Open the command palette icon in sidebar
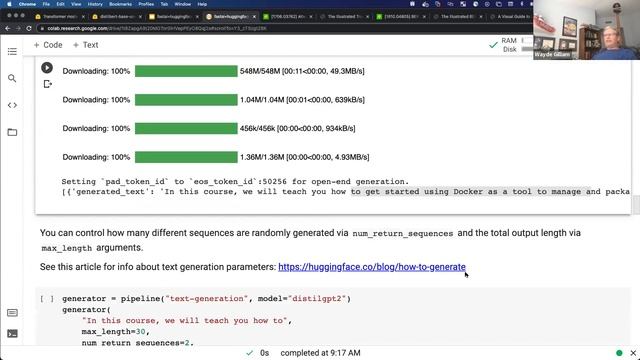 click(x=12, y=313)
